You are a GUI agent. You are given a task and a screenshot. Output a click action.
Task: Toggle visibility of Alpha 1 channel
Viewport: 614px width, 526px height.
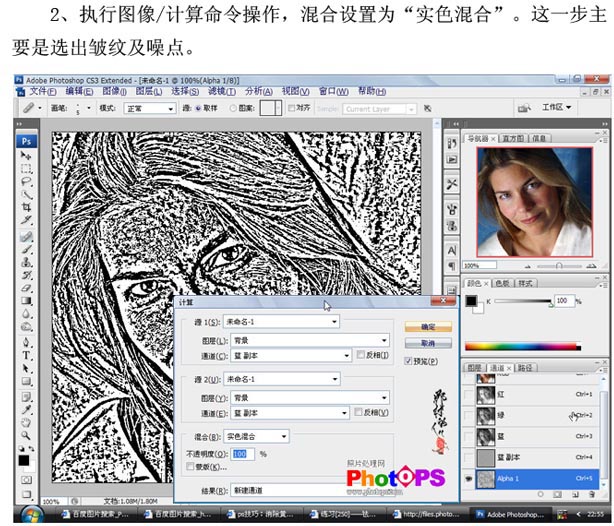pos(470,479)
